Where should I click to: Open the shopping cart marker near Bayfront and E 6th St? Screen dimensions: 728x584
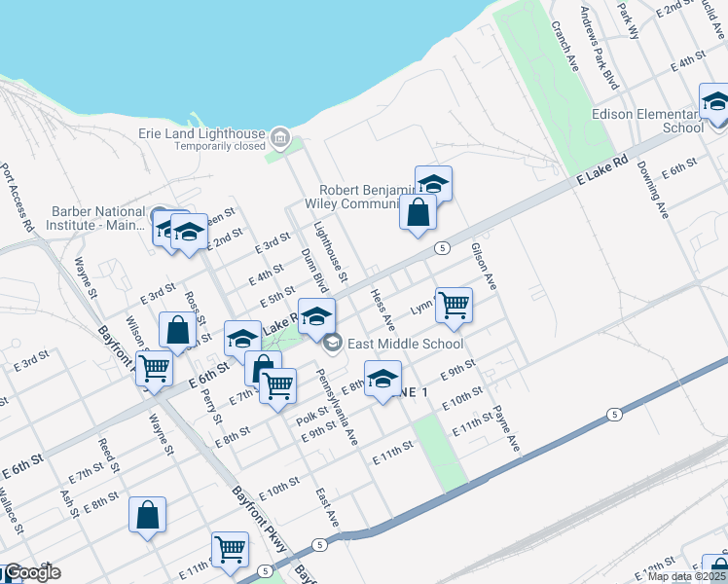pos(154,368)
